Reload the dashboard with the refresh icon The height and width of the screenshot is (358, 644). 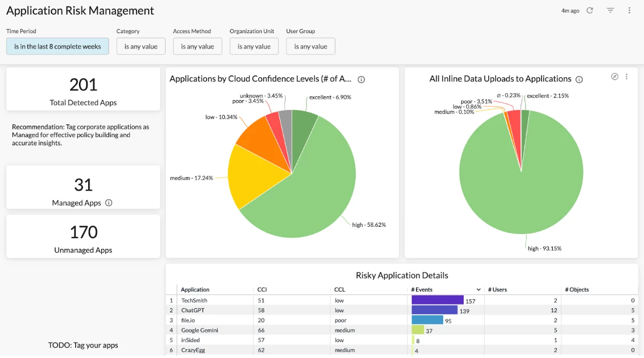589,10
